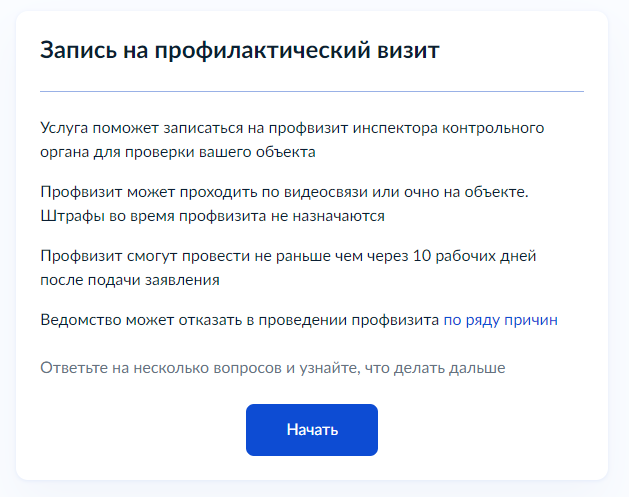This screenshot has width=629, height=497.
Task: Click the text 'после подачи заявления'
Action: click(x=130, y=280)
